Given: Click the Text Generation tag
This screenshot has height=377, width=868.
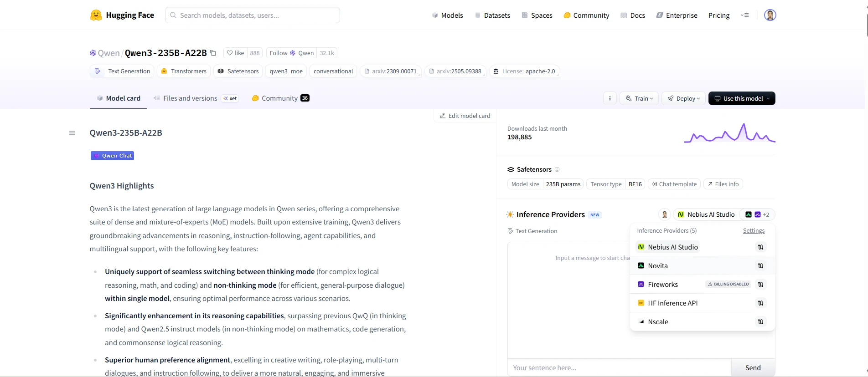Looking at the screenshot, I should [122, 71].
